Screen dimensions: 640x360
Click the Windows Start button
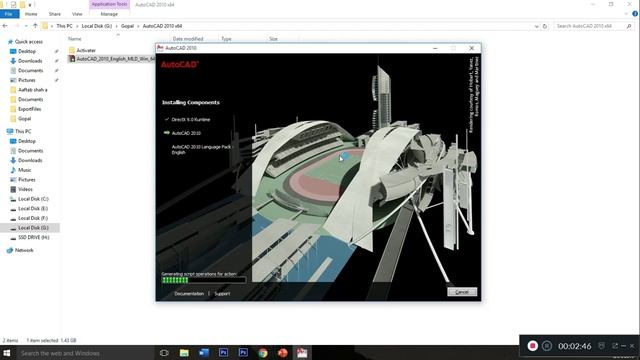[x=7, y=353]
